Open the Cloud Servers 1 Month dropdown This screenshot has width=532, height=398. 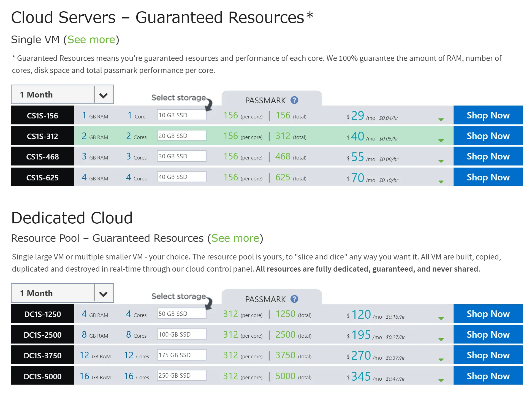62,94
